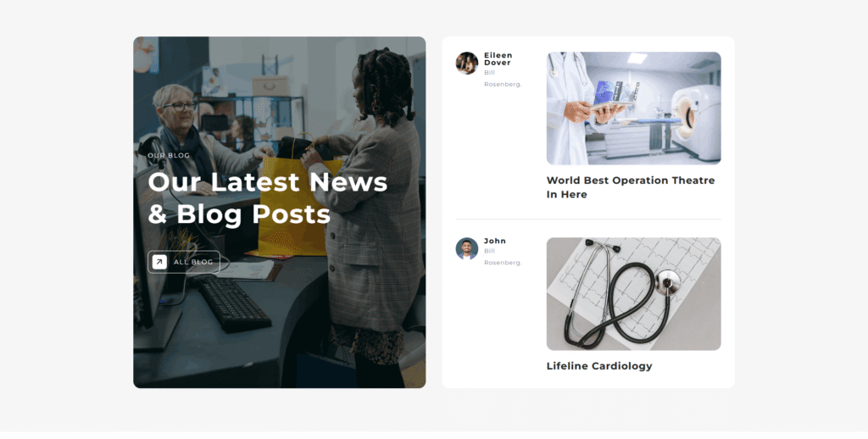Click Eileen Dover's round avatar photo
Image resolution: width=868 pixels, height=439 pixels.
[467, 63]
